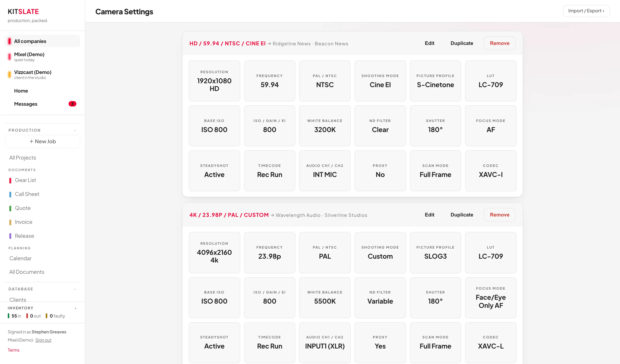Click the Cine EI shooting mode tile
The image size is (620, 364).
(380, 81)
